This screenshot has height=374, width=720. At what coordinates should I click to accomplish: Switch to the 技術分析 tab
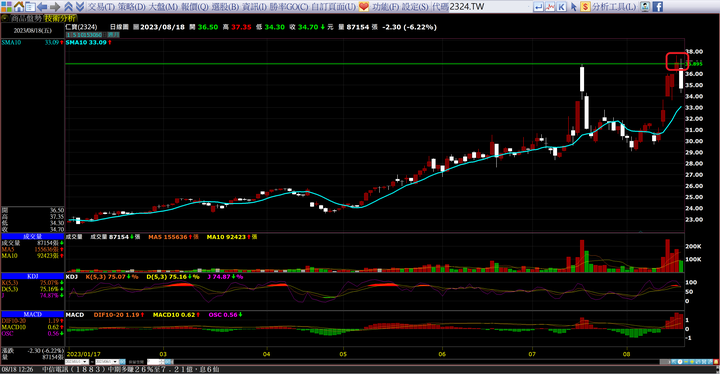tap(60, 18)
